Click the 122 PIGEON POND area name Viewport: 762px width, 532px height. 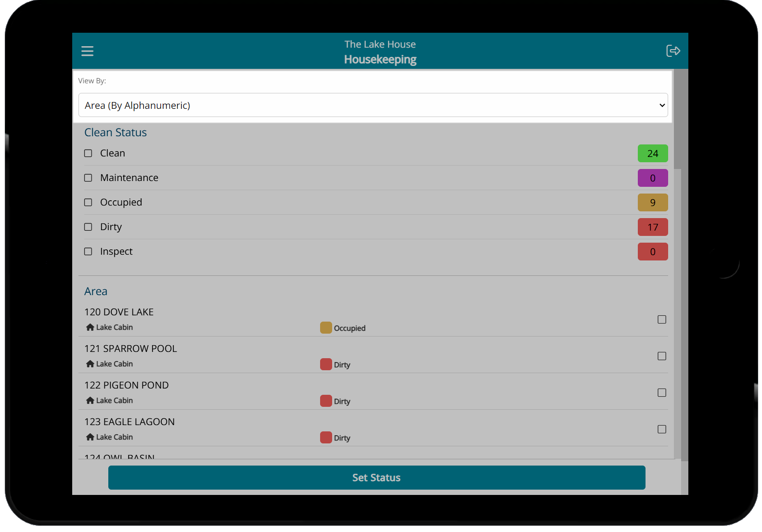(127, 385)
